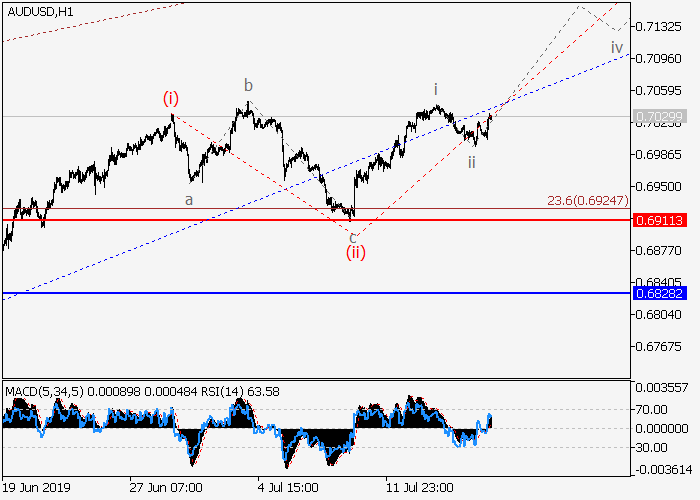The image size is (700, 500).
Task: Click the 70.00 RSI level on the indicator axis
Action: coord(653,409)
